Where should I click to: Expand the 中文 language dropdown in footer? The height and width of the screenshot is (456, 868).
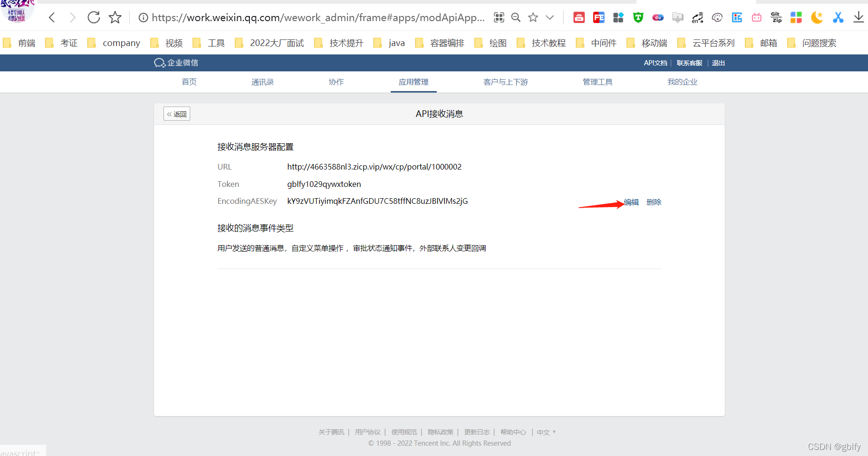pyautogui.click(x=546, y=432)
